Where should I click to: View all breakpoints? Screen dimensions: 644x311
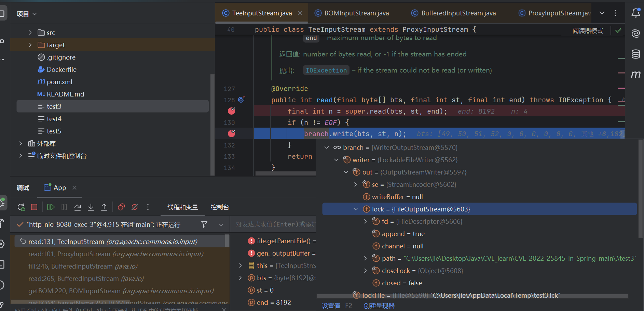tap(121, 207)
